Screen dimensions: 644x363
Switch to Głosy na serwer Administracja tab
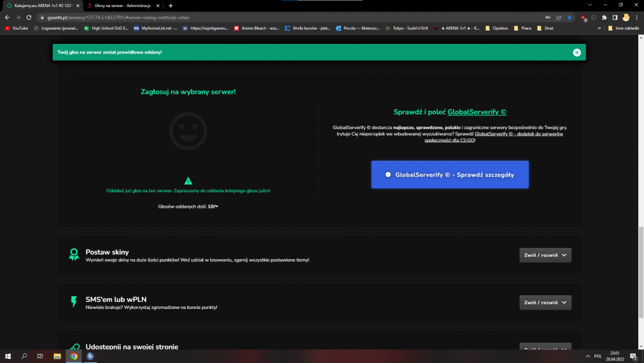[123, 6]
